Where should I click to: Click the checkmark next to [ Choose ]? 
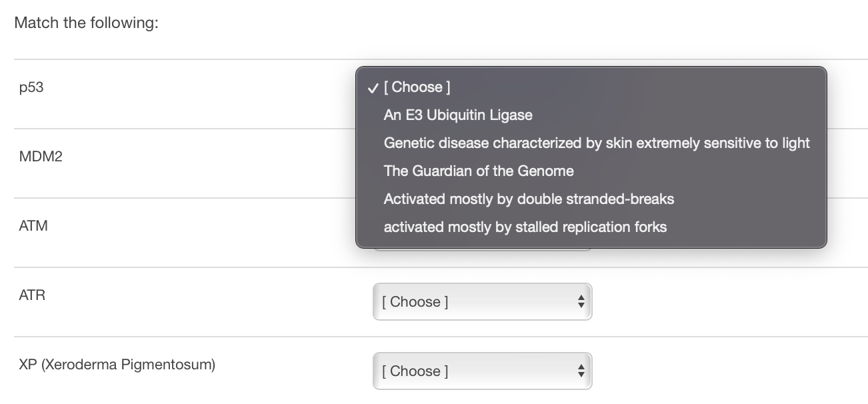372,87
